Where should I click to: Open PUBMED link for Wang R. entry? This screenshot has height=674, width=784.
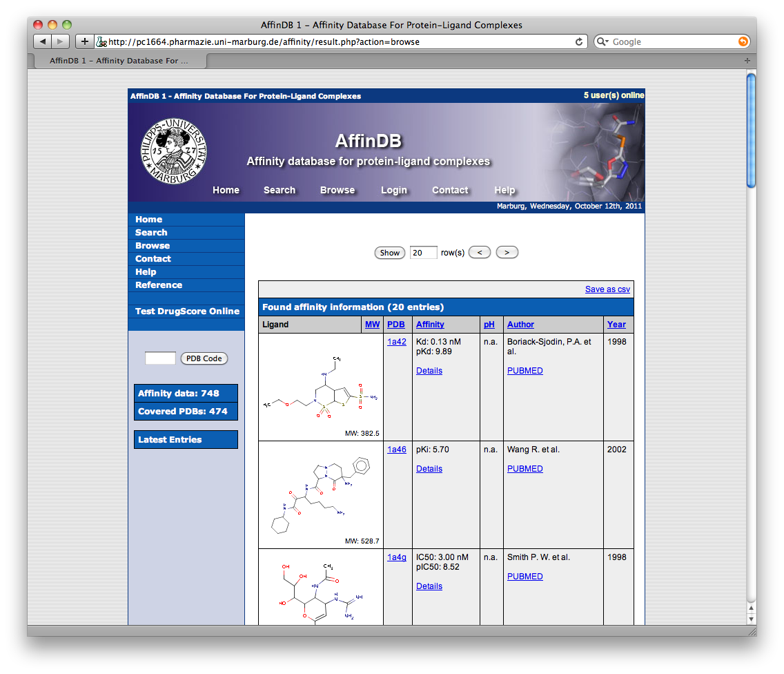(525, 469)
